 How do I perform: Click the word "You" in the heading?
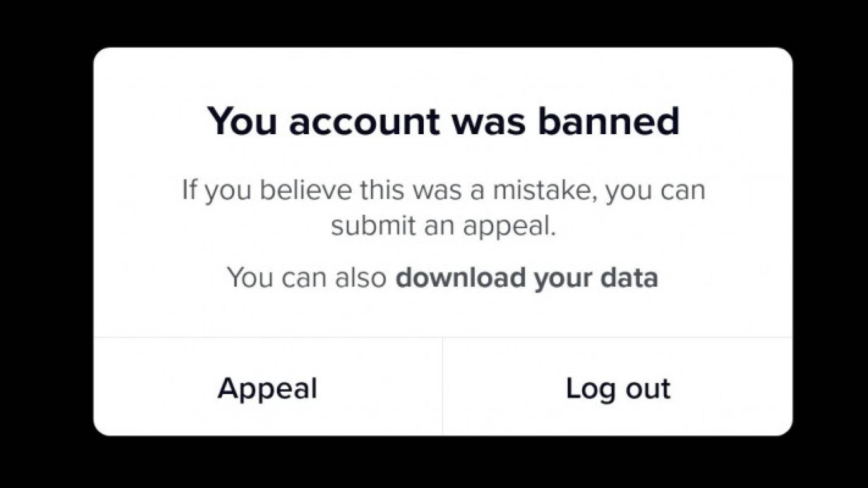click(242, 121)
